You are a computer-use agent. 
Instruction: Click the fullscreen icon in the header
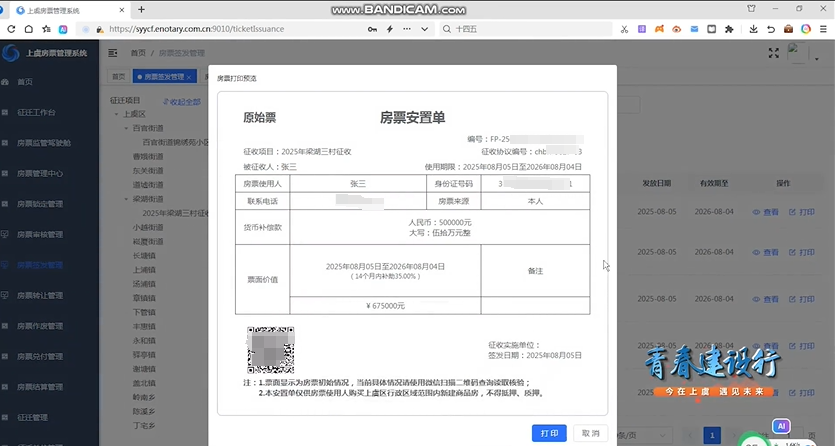click(773, 53)
